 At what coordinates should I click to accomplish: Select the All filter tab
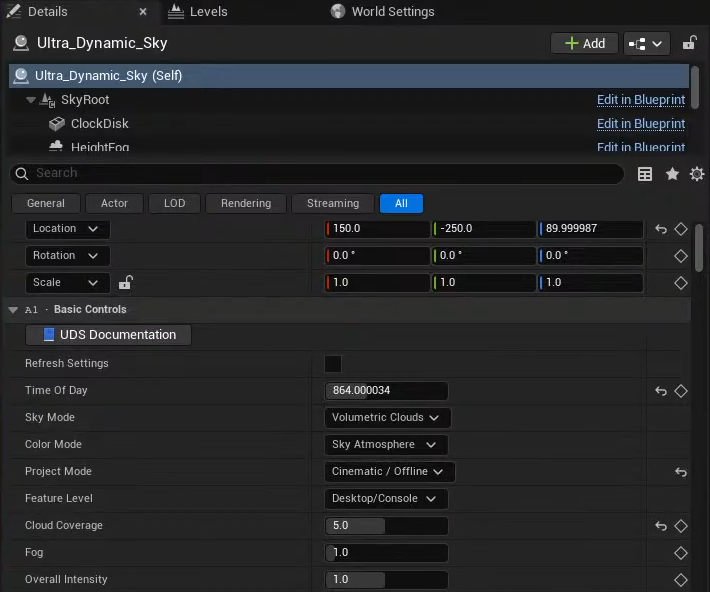401,203
